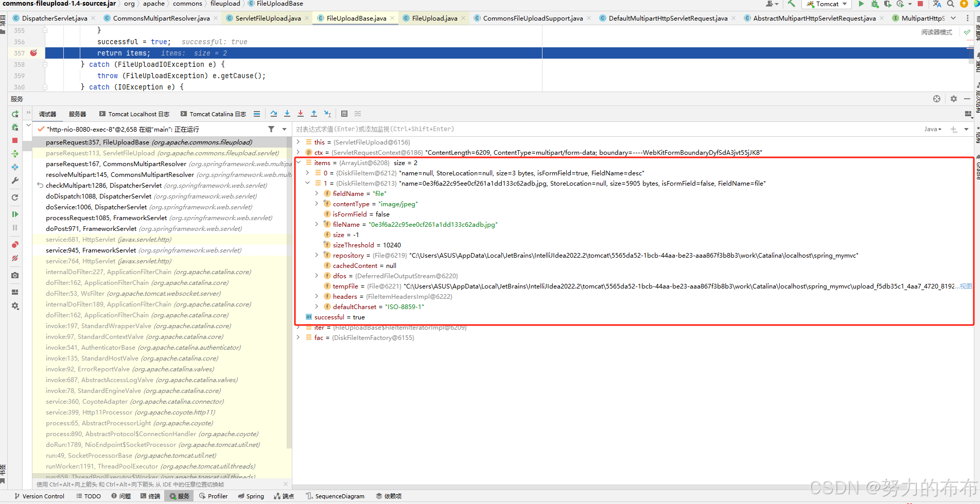
Task: Click the Run to Cursor icon
Action: pos(328,114)
